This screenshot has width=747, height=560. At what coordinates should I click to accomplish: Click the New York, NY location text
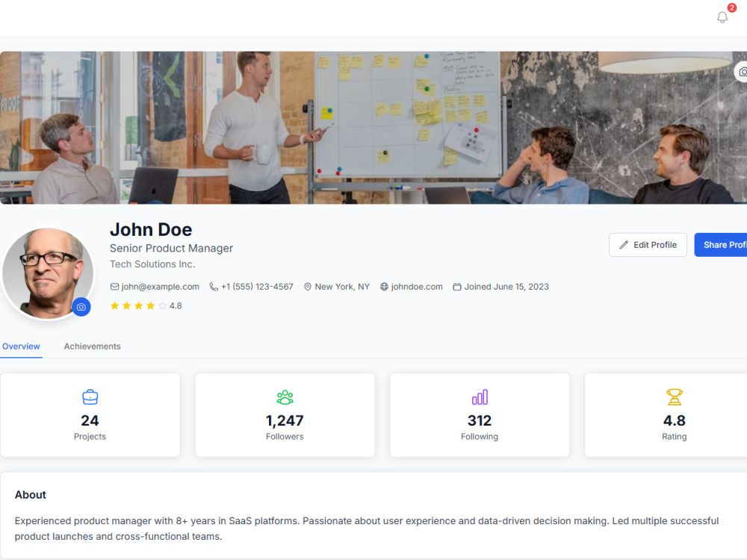click(342, 287)
